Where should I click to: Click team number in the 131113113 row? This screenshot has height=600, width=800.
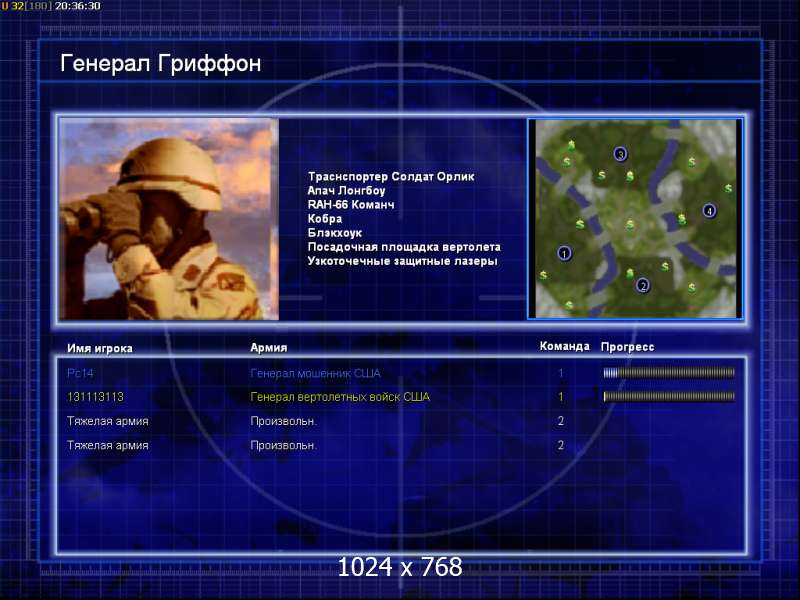561,396
